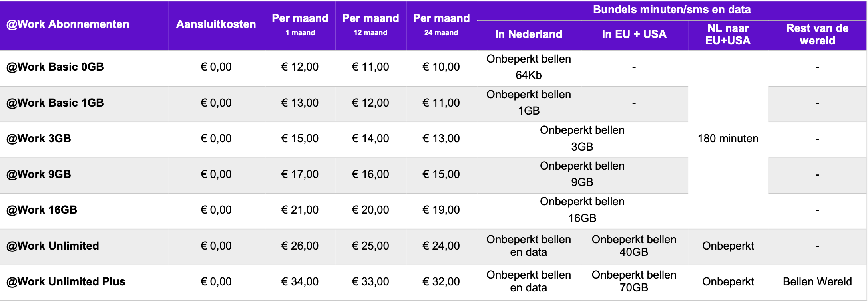
Task: Select the @Work Abonnementen column header
Action: coord(68,24)
